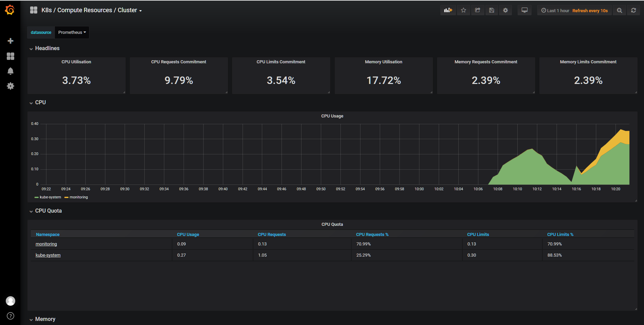Mark this dashboard as favorite
The image size is (644, 325).
tap(463, 10)
